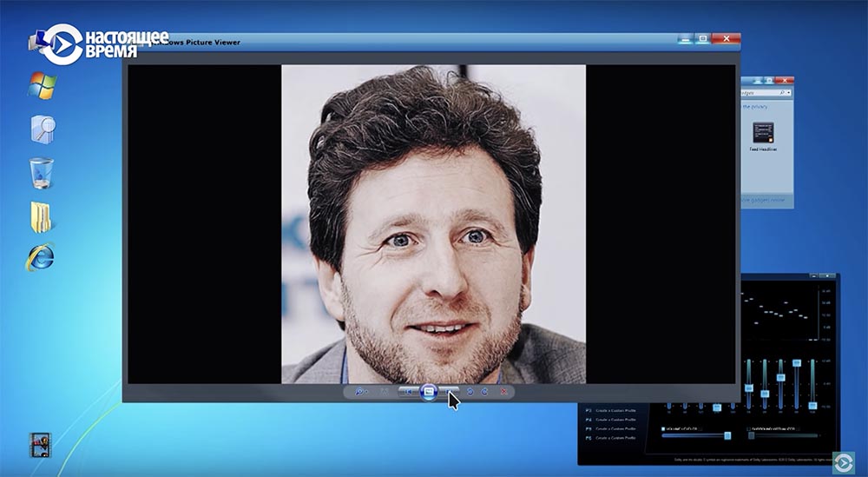
Task: Open the search dropdown arrow in the gadgets window
Action: tap(789, 92)
